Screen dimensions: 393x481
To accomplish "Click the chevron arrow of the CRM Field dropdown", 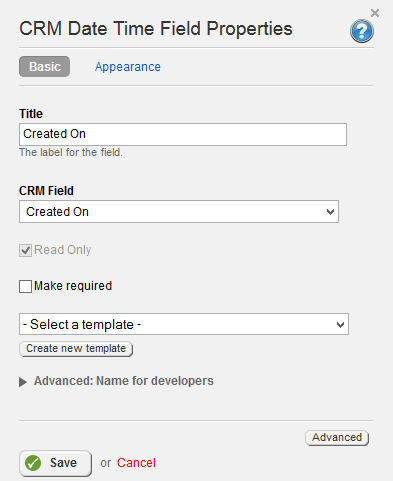I will tap(330, 212).
